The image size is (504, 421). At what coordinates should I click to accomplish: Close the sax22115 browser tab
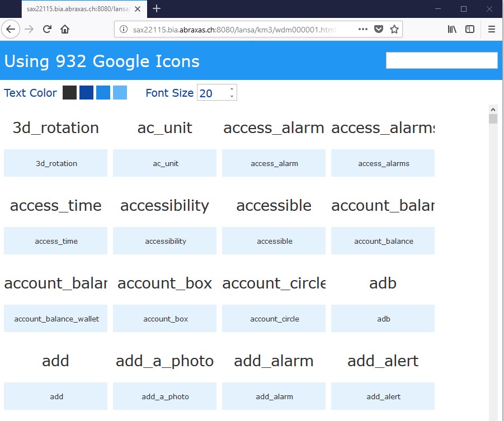coord(138,9)
